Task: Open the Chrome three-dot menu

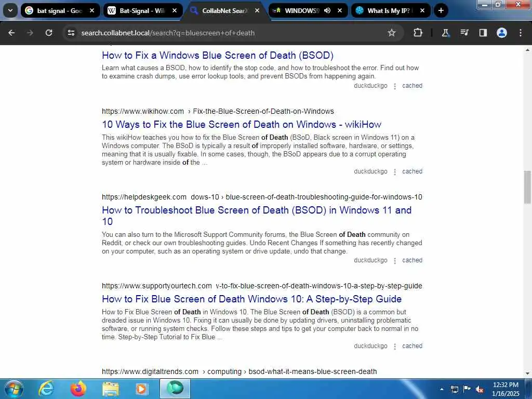Action: pos(521,33)
